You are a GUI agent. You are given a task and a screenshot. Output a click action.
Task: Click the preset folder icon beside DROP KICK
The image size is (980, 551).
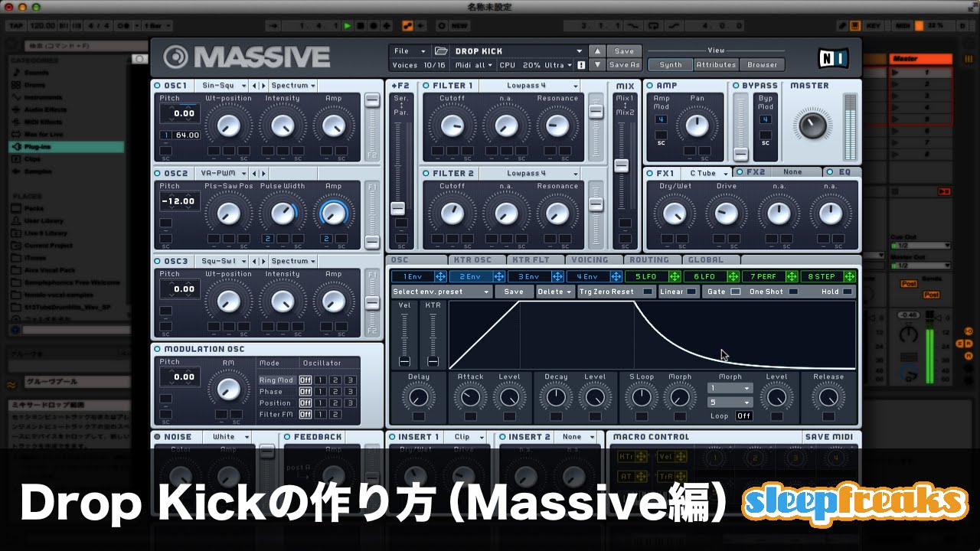click(441, 51)
